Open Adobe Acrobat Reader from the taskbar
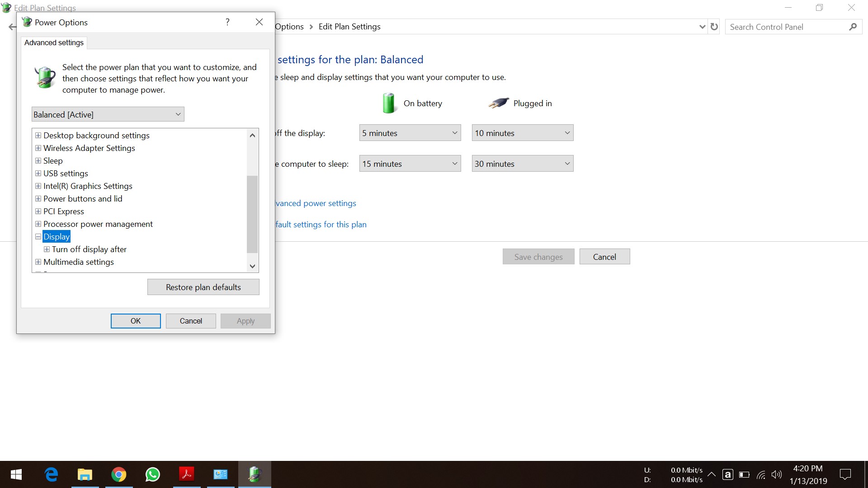 point(186,474)
